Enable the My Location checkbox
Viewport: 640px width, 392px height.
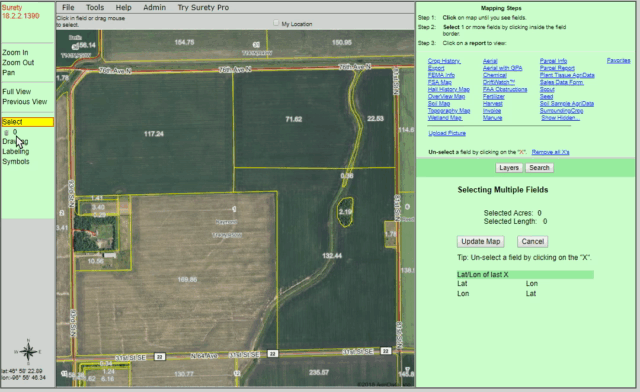click(x=276, y=23)
